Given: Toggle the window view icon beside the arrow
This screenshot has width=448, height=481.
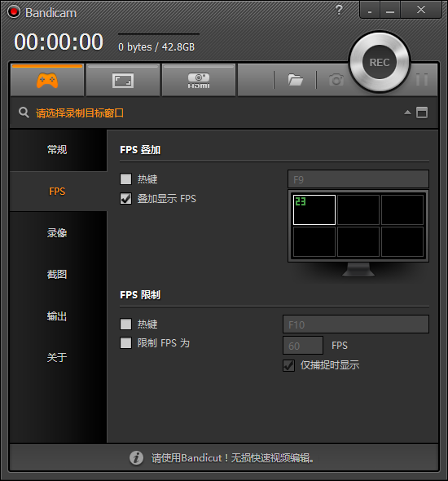Looking at the screenshot, I should coord(422,113).
